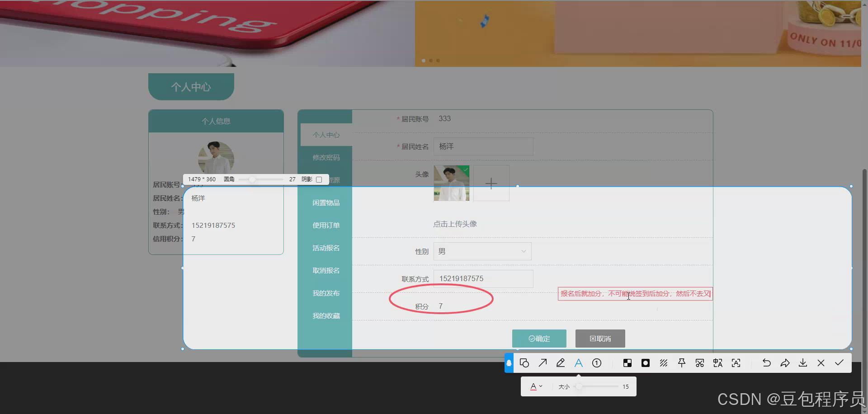Open the 取消报名 sidebar item
The image size is (868, 414).
pos(326,270)
